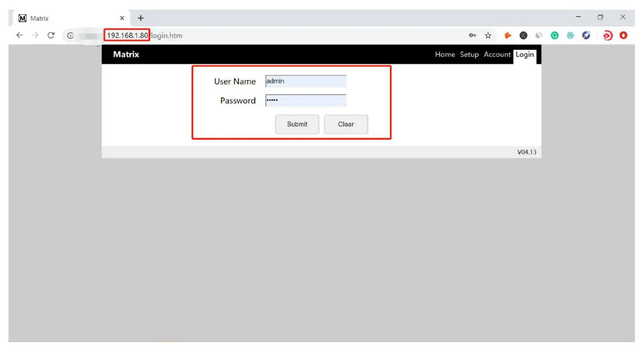Reload the Matrix login page
The width and height of the screenshot is (644, 345).
(51, 36)
